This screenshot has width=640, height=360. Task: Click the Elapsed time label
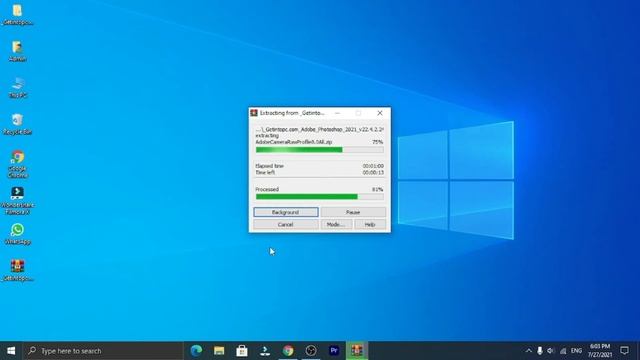269,166
